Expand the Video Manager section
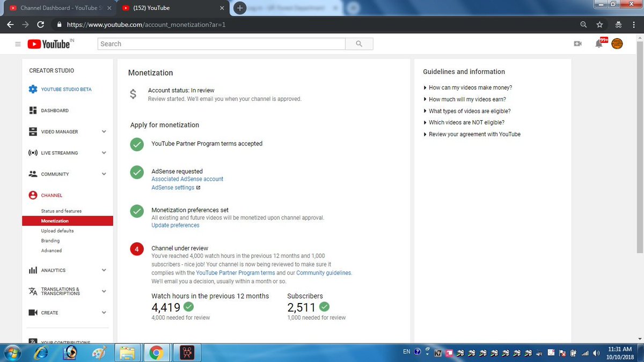The width and height of the screenshot is (644, 362). point(104,131)
